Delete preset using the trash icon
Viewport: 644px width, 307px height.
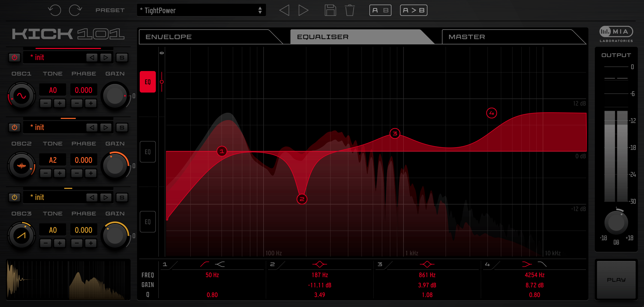click(350, 10)
